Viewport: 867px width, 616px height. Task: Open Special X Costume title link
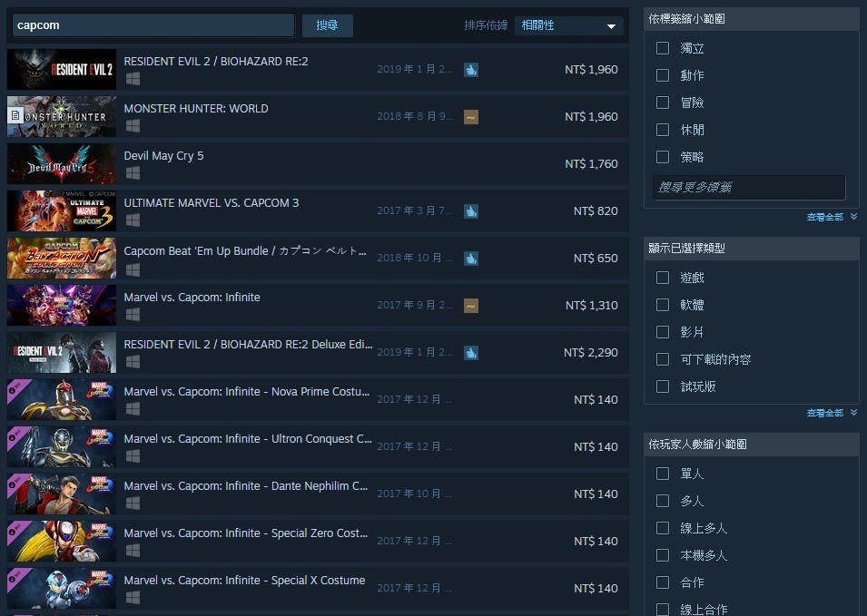point(244,580)
